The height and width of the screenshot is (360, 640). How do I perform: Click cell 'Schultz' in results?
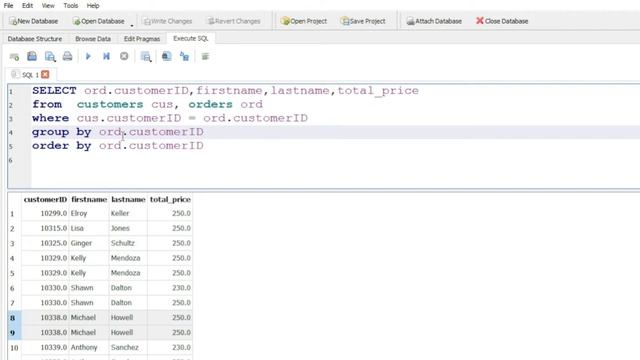click(x=128, y=243)
